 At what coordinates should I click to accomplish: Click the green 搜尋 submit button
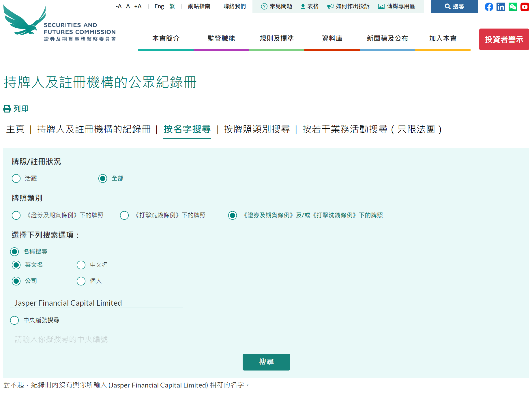pyautogui.click(x=266, y=362)
